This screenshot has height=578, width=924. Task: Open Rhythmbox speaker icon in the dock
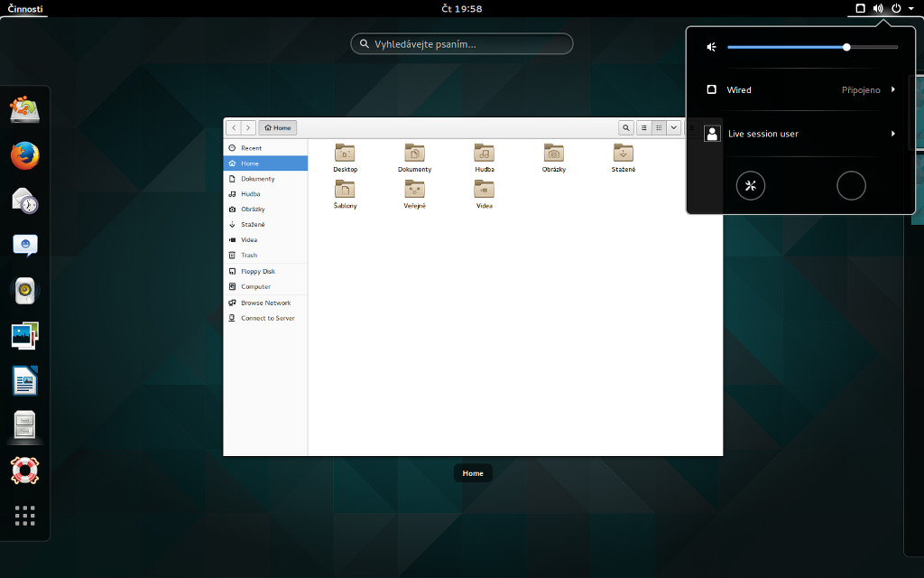pyautogui.click(x=24, y=291)
